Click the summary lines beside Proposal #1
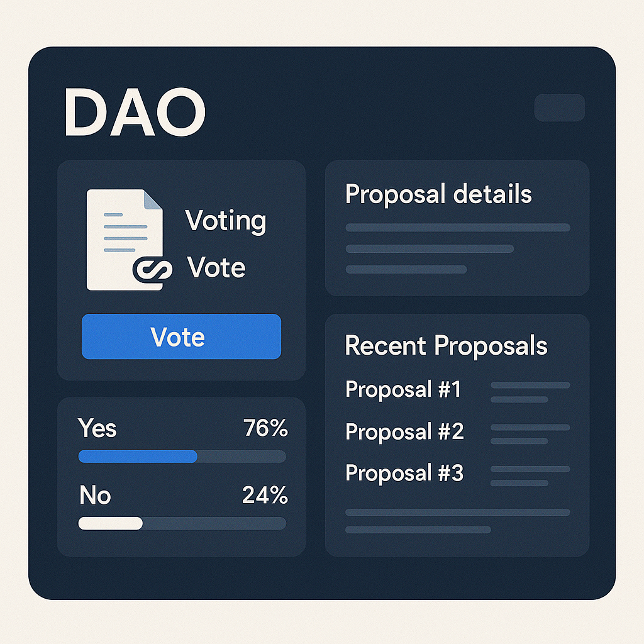644x644 pixels. [530, 392]
